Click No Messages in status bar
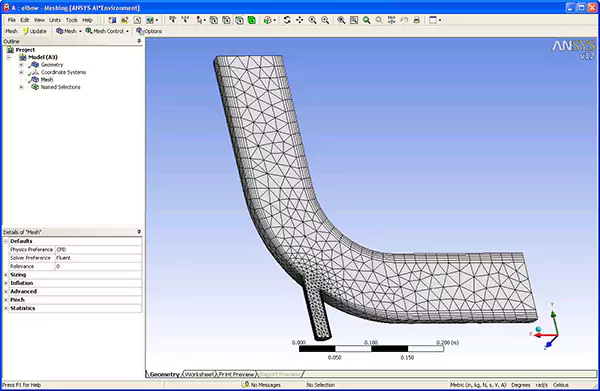The height and width of the screenshot is (391, 600). coord(262,385)
